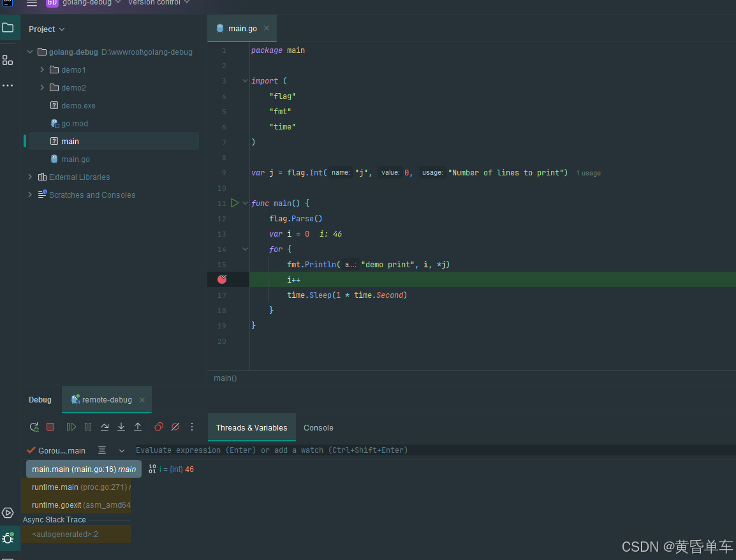Toggle the Project tool window folder icon
The height and width of the screenshot is (560, 736).
8,28
